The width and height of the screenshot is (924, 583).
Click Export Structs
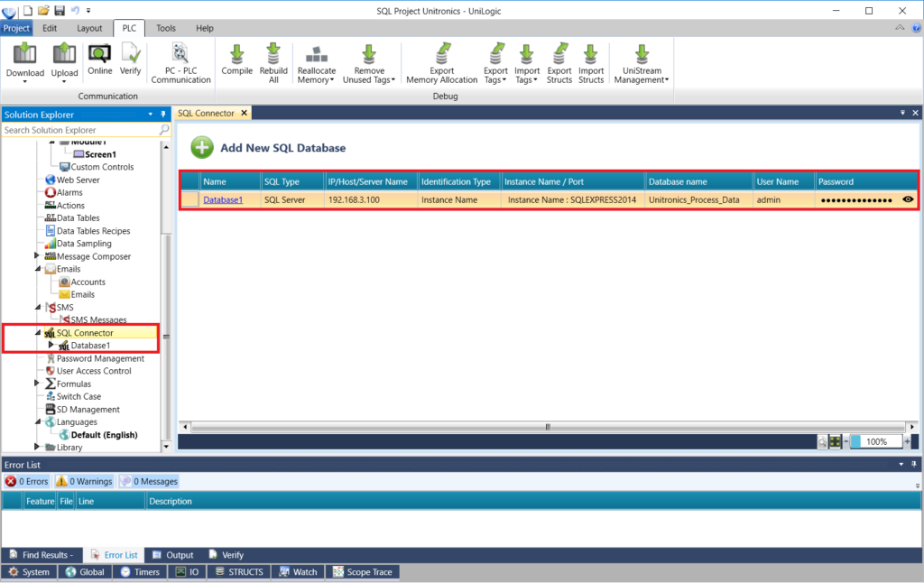(x=559, y=63)
